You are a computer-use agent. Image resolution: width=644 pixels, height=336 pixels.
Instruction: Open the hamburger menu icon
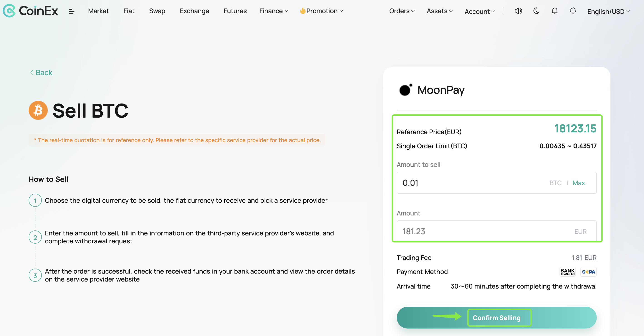[x=72, y=11]
